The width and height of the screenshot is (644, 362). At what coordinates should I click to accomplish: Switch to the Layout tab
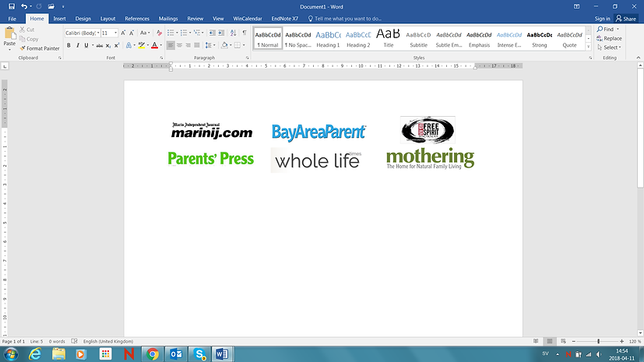tap(108, 19)
